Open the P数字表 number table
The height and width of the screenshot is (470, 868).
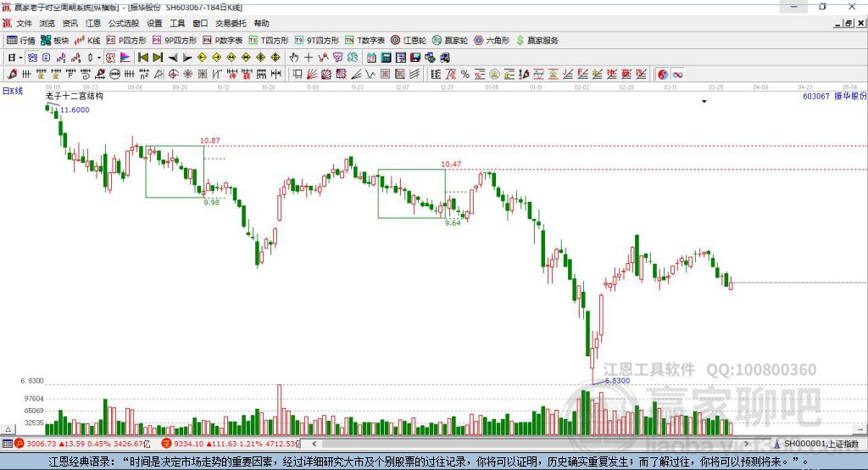pos(223,40)
